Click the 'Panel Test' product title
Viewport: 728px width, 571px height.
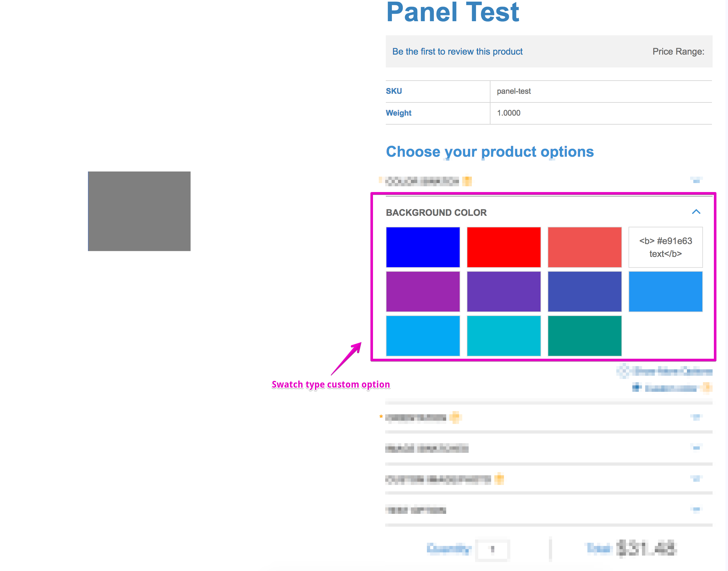coord(452,13)
